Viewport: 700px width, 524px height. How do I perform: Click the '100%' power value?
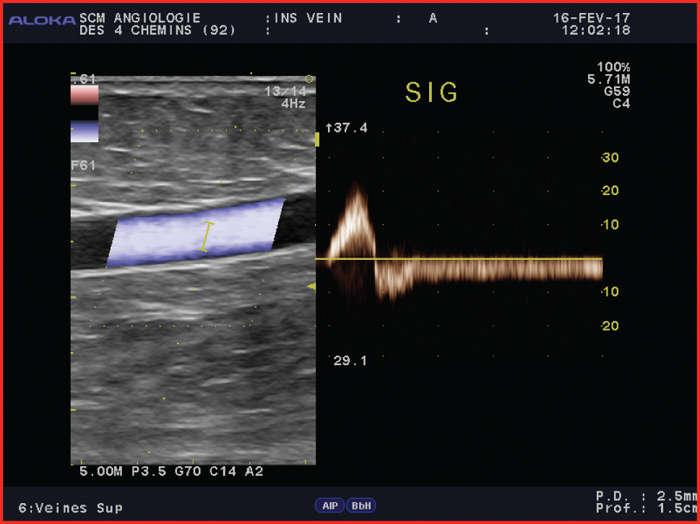pos(613,67)
